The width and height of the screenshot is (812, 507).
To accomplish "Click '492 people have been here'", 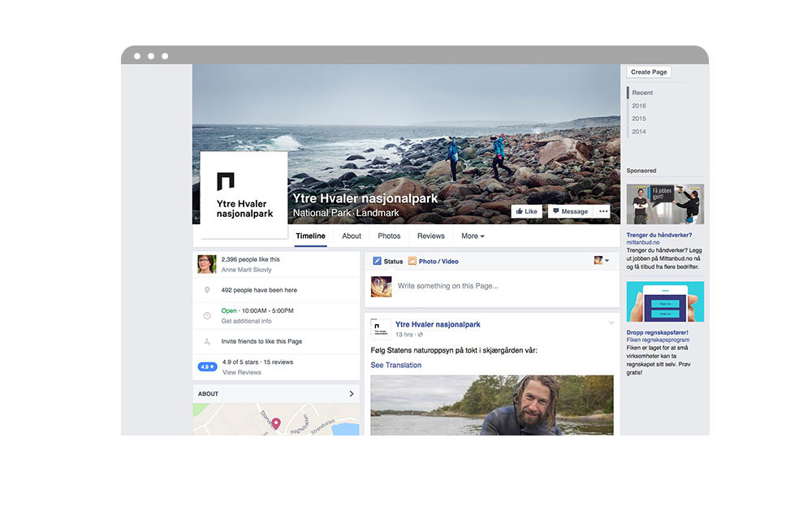I will (x=259, y=290).
